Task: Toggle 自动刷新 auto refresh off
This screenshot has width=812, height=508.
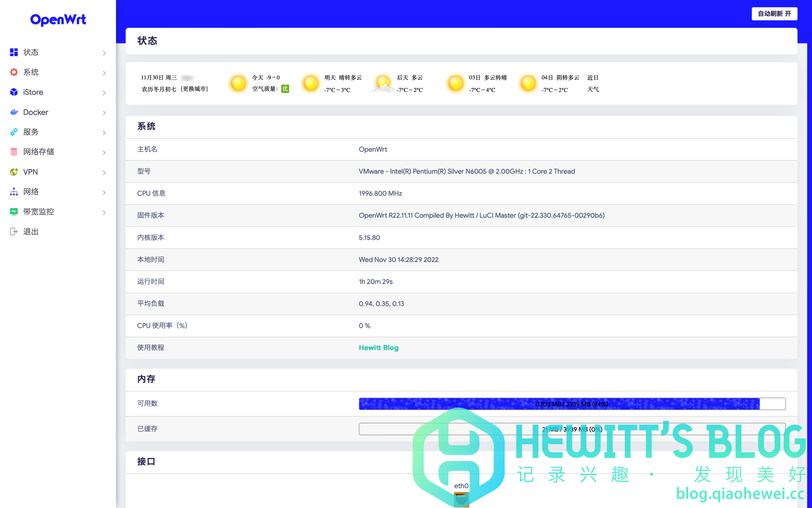Action: click(774, 13)
